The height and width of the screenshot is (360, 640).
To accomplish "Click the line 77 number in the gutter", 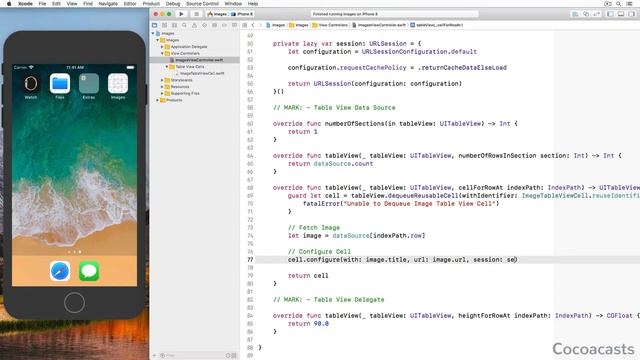I will [250, 260].
